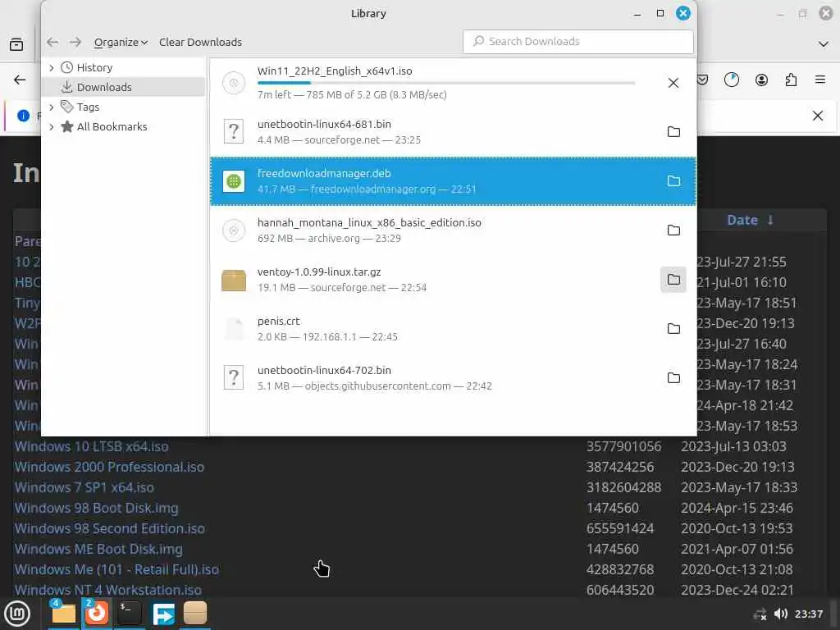Click the freedownloadmanager.deb file icon

pos(234,181)
